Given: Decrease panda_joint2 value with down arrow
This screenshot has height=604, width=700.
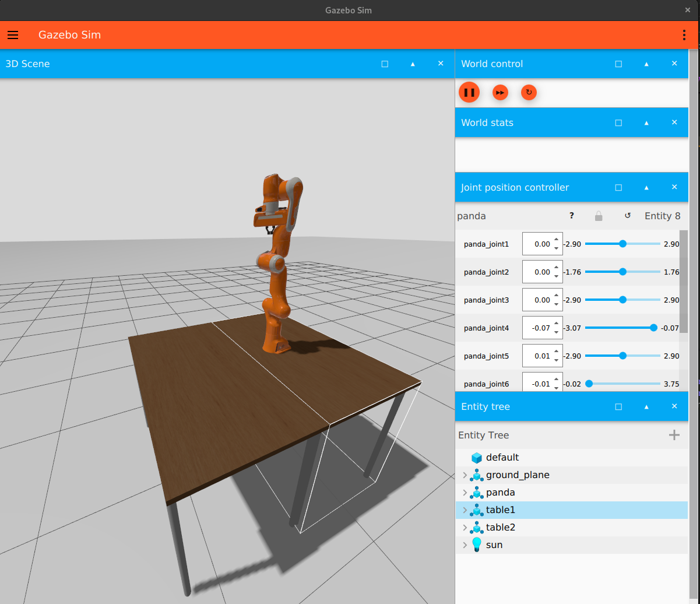Looking at the screenshot, I should (x=557, y=277).
